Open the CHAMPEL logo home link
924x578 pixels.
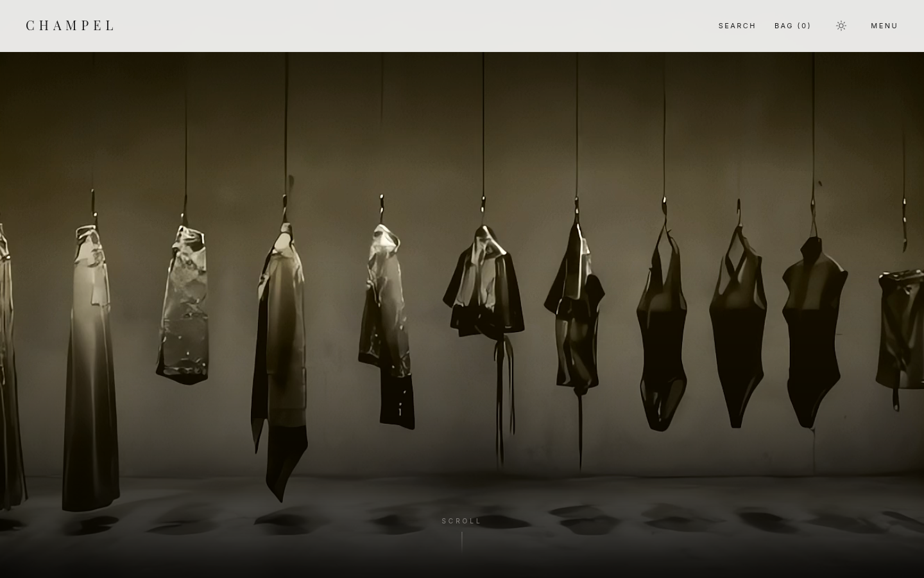pyautogui.click(x=70, y=26)
